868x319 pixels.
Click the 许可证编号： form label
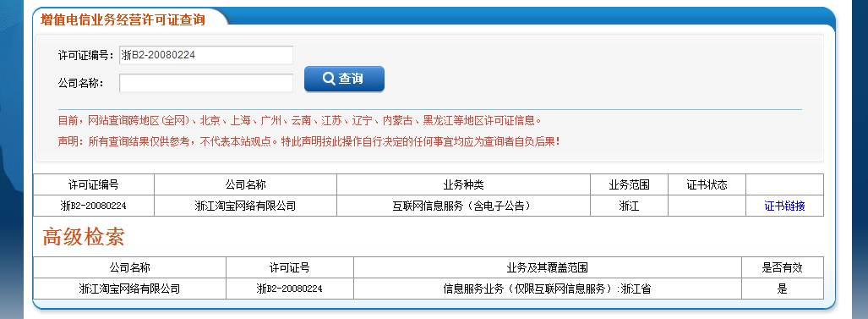(86, 55)
